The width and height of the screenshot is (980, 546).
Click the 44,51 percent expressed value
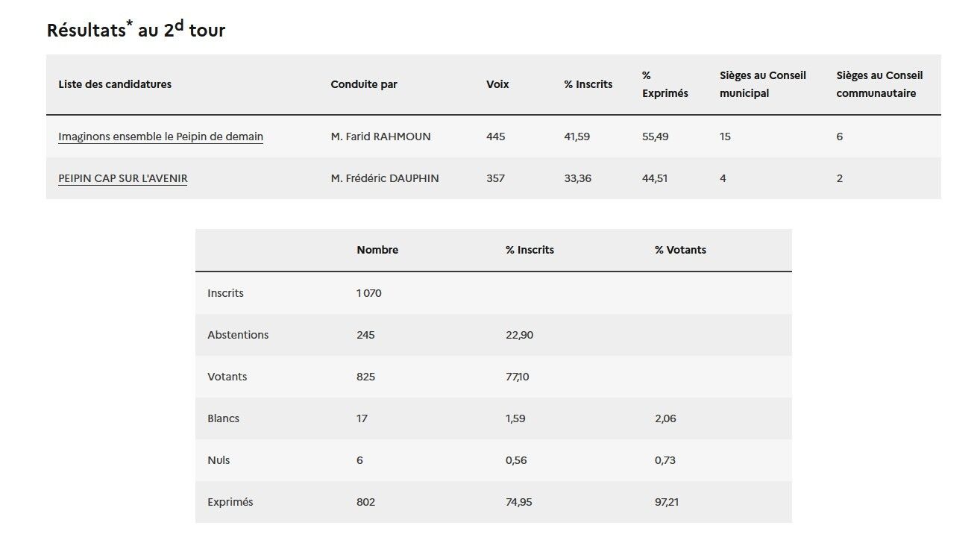pos(655,178)
